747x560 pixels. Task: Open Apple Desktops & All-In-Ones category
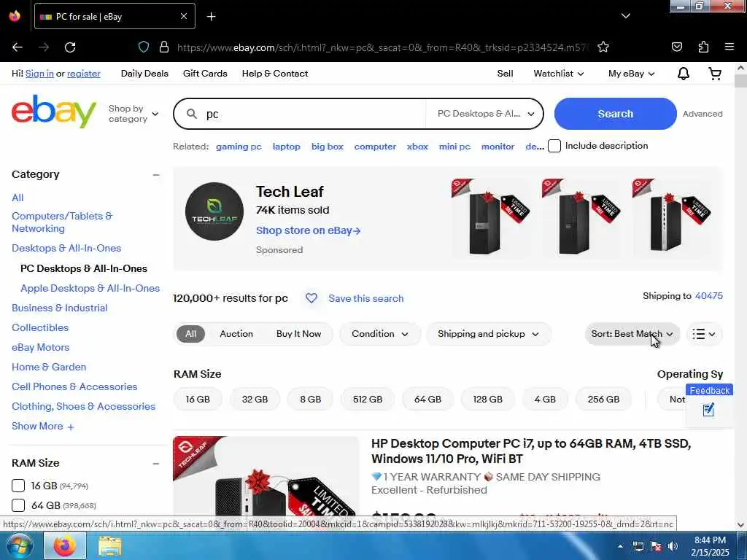(x=90, y=288)
